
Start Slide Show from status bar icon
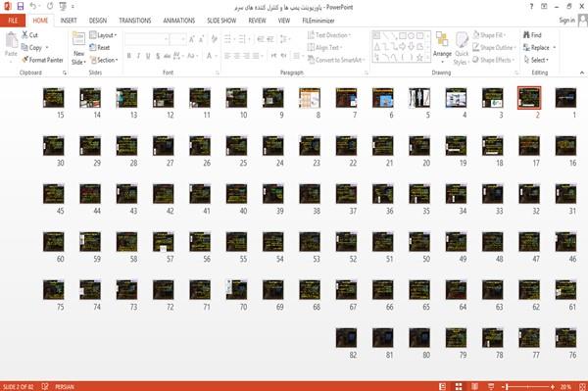pyautogui.click(x=491, y=386)
